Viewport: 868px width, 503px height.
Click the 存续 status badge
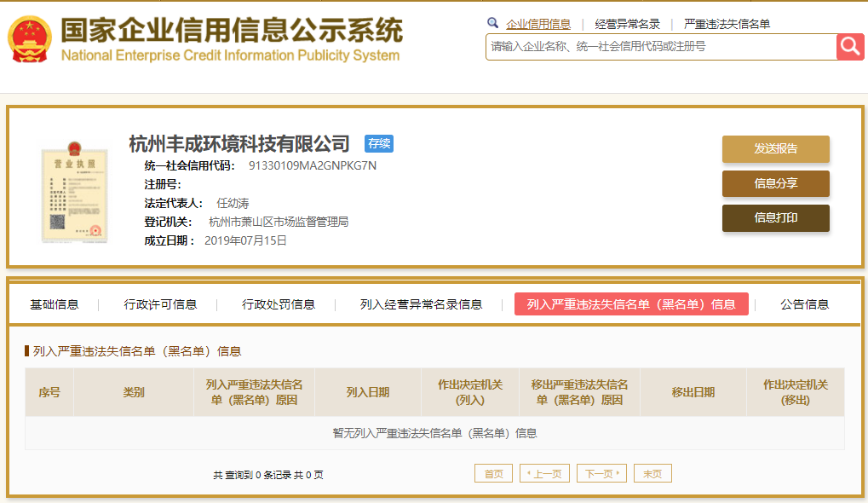pos(379,143)
